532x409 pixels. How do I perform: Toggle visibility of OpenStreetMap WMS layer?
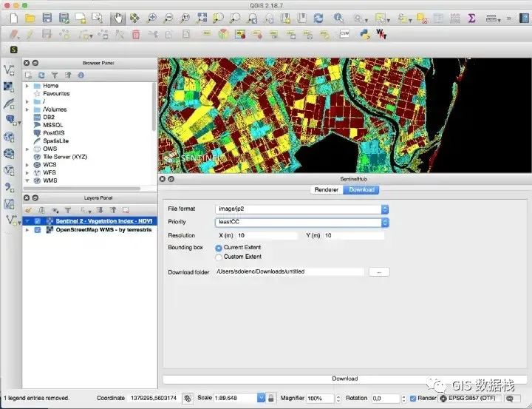(38, 230)
